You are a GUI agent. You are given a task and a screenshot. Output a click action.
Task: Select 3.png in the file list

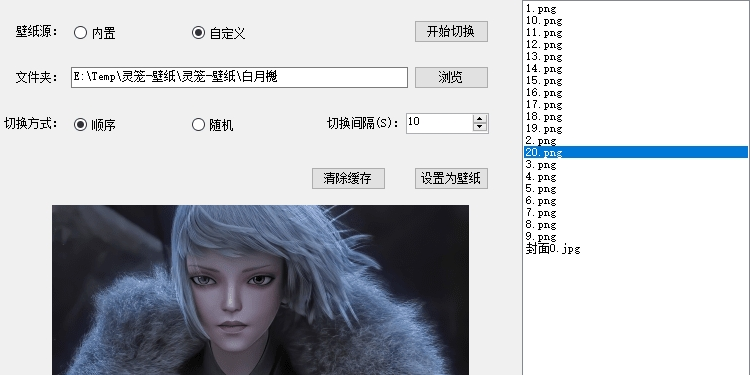point(636,165)
